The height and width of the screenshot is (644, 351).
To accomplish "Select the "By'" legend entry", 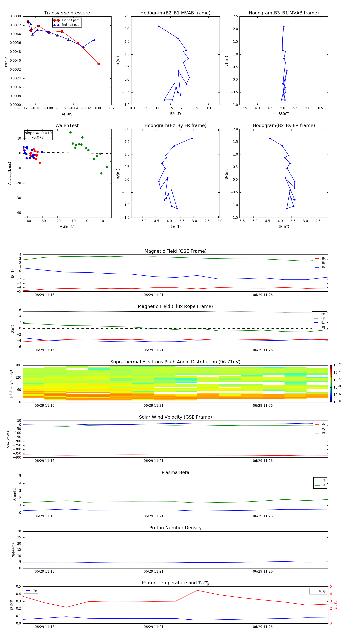I will [x=320, y=318].
